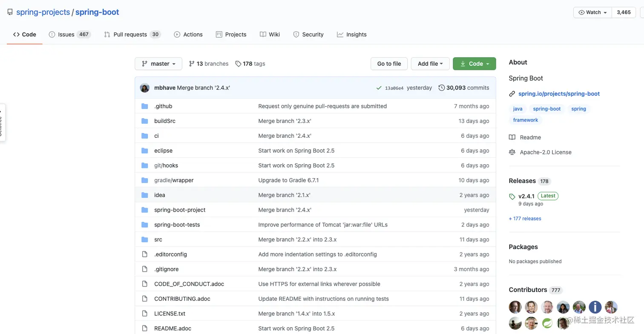Viewport: 644px width, 334px height.
Task: Click the Latest release badge
Action: pos(548,196)
